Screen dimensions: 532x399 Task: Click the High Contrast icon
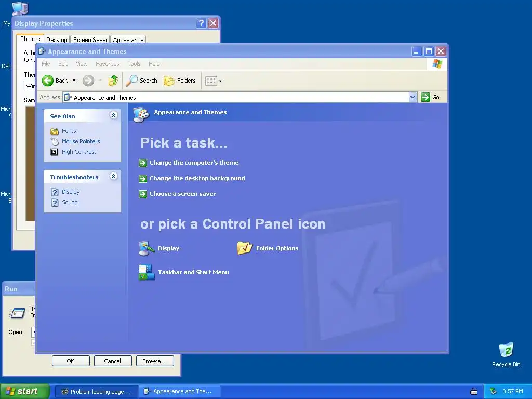point(54,152)
